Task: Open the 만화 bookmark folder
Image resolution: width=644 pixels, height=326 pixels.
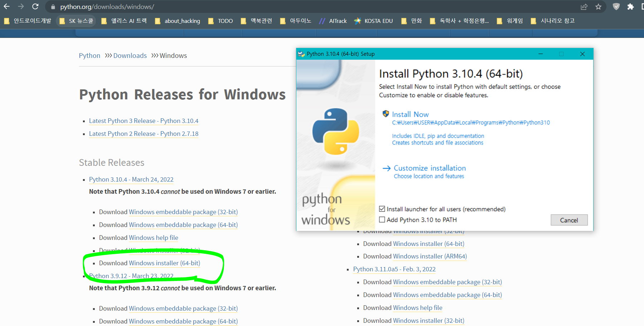Action: tap(412, 21)
